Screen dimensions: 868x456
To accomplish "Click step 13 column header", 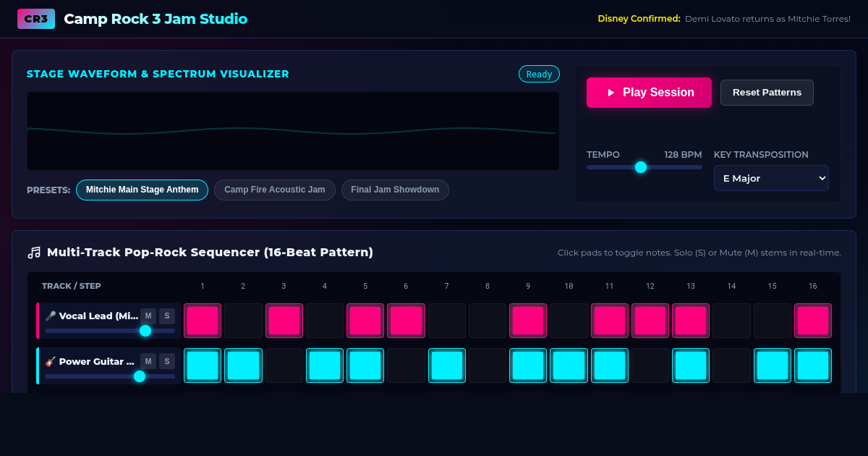I will (x=691, y=286).
